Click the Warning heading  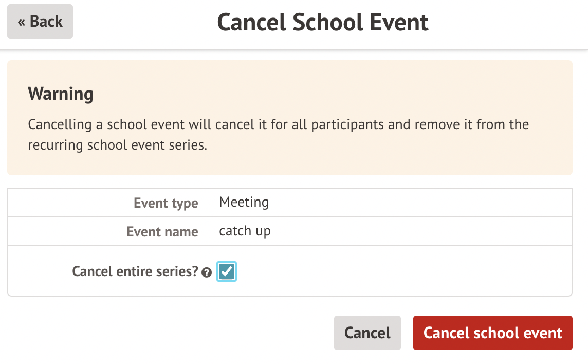coord(61,94)
